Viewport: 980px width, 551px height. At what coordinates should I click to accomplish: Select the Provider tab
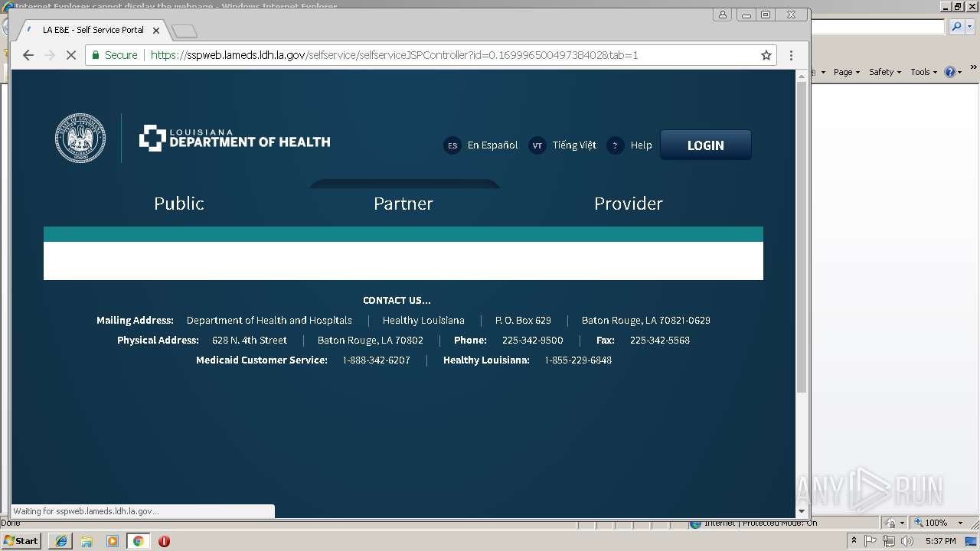(x=629, y=204)
